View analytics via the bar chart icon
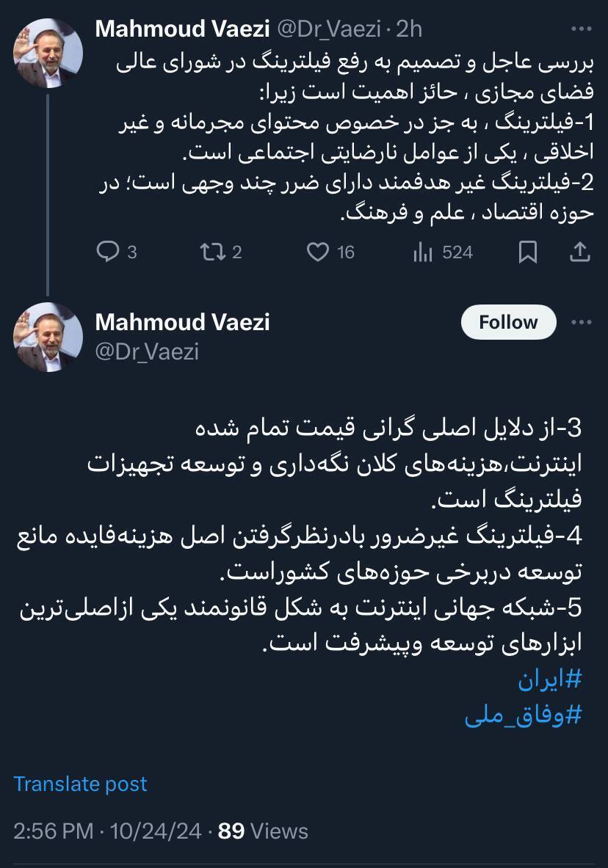 coord(421,252)
